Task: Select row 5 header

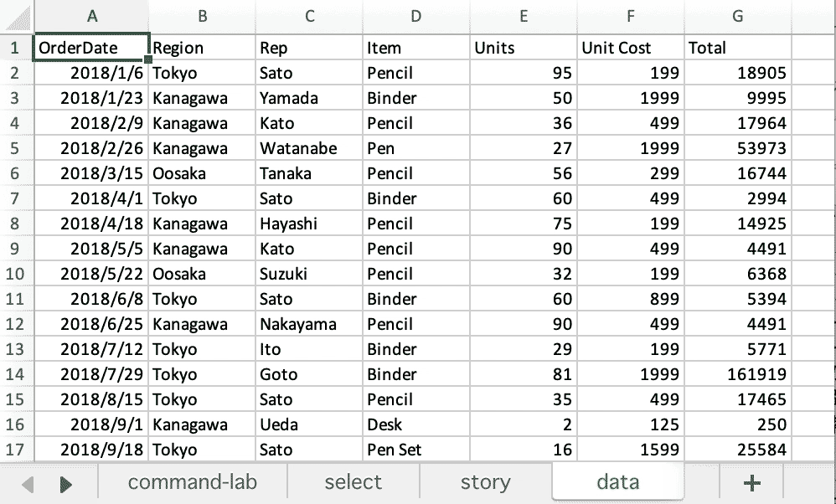Action: click(17, 148)
